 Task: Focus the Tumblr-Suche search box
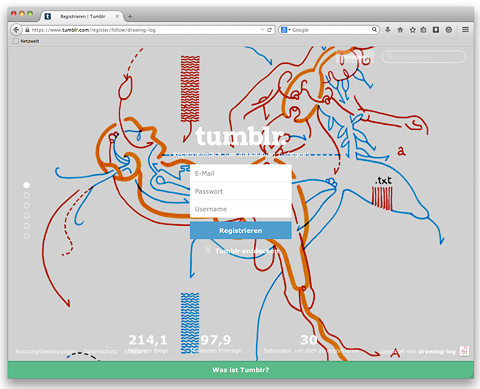point(424,57)
